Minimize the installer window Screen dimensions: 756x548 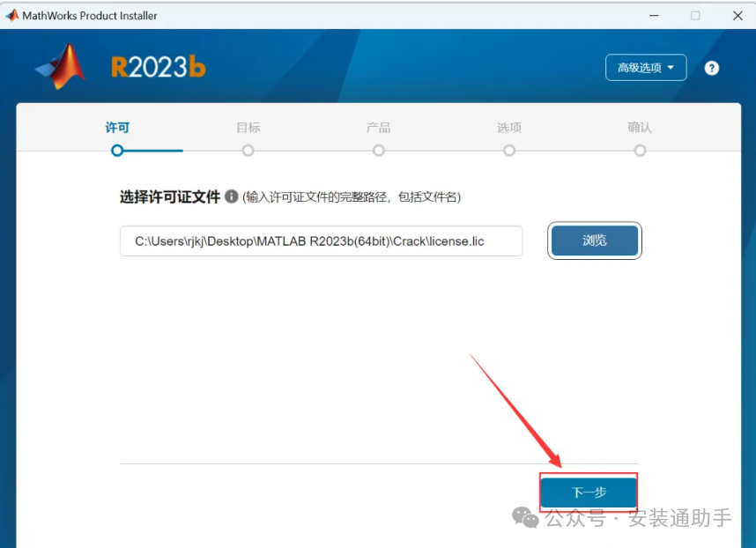pyautogui.click(x=654, y=16)
